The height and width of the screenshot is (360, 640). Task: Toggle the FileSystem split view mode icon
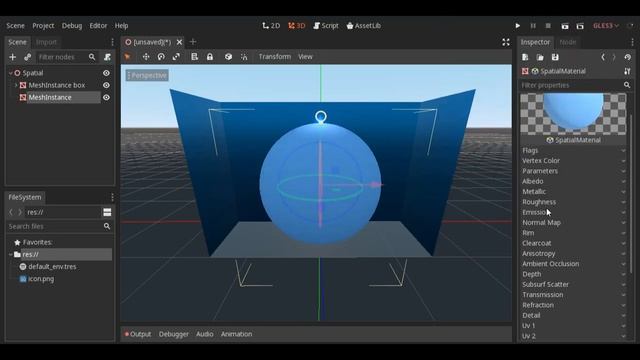[x=107, y=212]
